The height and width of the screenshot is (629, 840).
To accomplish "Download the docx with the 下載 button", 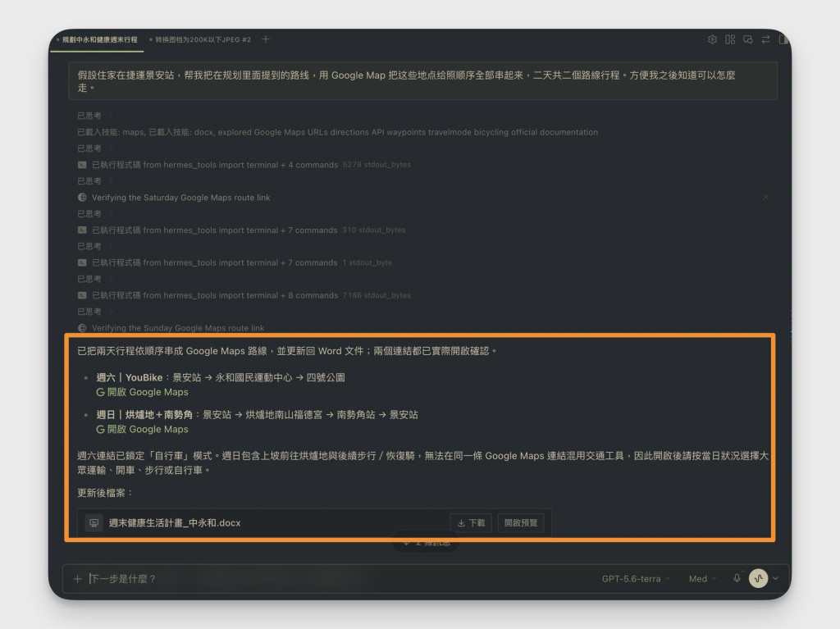I will (x=472, y=523).
